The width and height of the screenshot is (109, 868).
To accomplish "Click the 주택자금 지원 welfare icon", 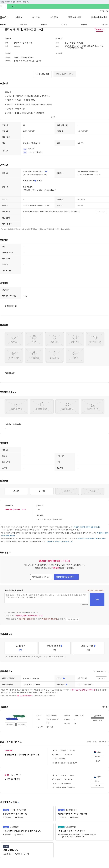I will (x=14, y=356).
